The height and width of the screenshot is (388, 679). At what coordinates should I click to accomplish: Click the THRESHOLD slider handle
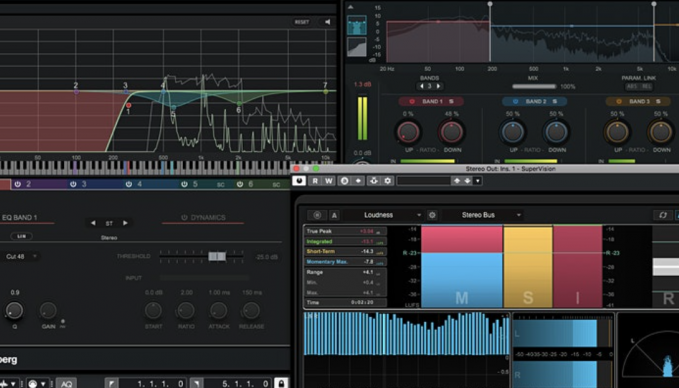point(217,256)
